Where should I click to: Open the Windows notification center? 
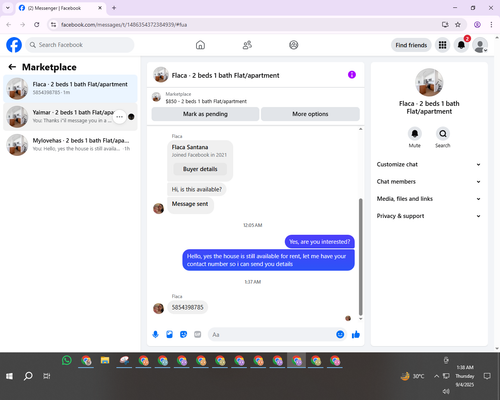(x=487, y=376)
